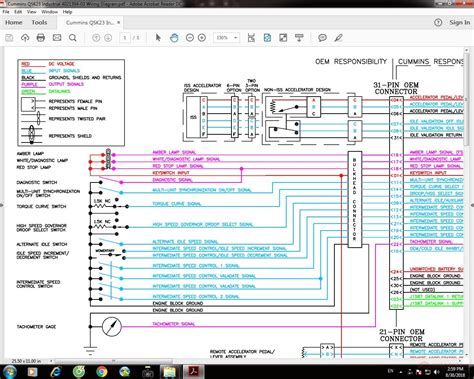Go to previous page arrow icon

(x=96, y=38)
